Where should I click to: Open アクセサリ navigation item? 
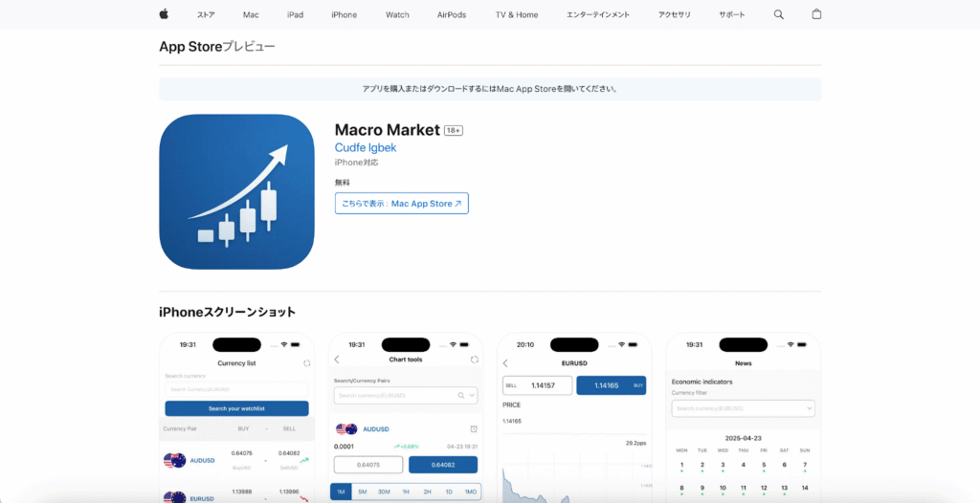675,15
